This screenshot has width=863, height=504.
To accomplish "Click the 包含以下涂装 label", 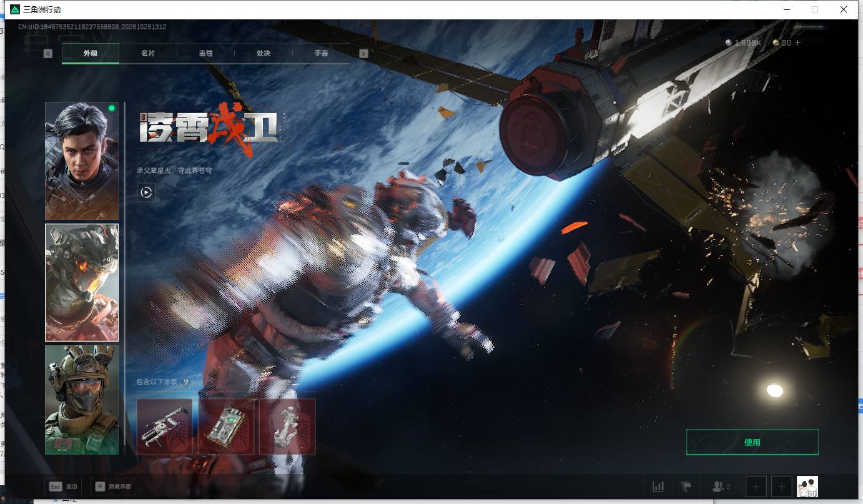I will click(157, 382).
